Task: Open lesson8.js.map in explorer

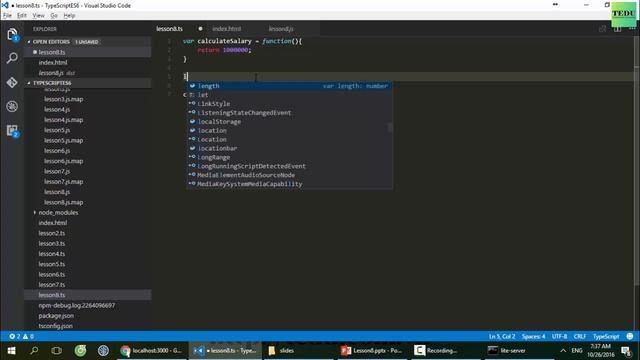Action: [x=88, y=202]
